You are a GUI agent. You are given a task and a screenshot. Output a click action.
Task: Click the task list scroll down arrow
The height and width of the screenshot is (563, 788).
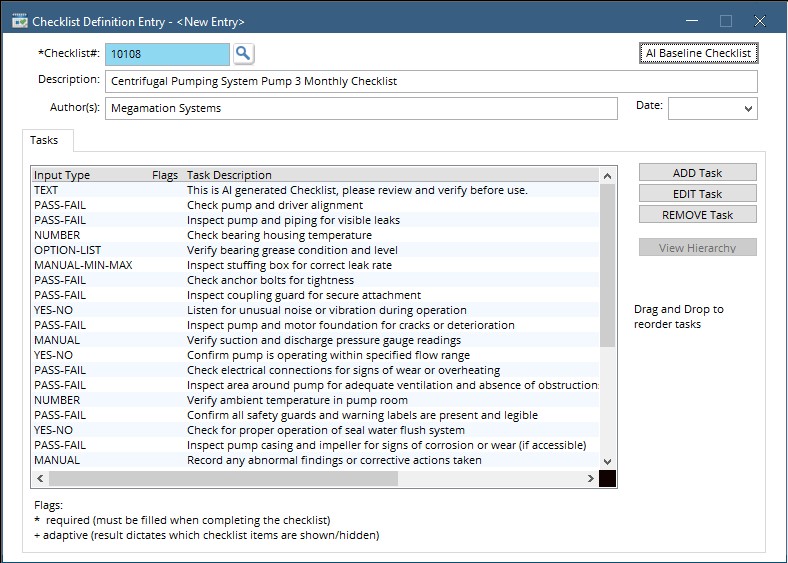tap(607, 461)
